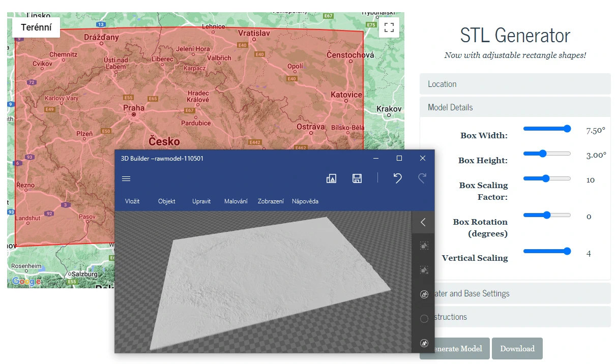The width and height of the screenshot is (616, 364).
Task: Click the Hradec Králové label on the map
Action: (x=198, y=97)
